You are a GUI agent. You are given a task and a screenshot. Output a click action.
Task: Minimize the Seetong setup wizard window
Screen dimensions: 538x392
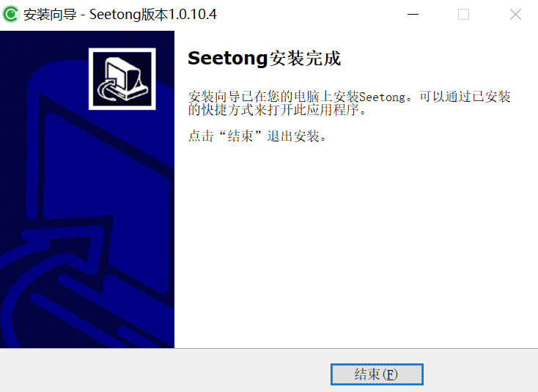click(x=413, y=15)
